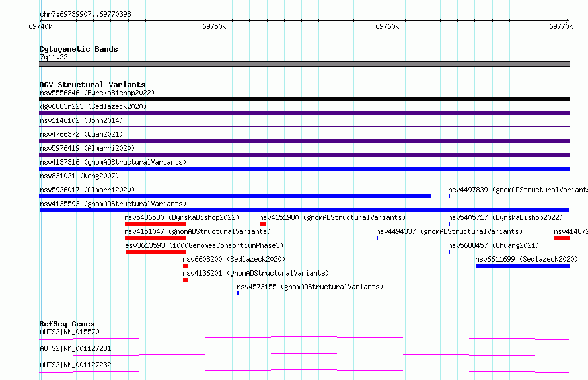Click small red bar under nsv4136201
The height and width of the screenshot is (380, 588).
coord(185,280)
